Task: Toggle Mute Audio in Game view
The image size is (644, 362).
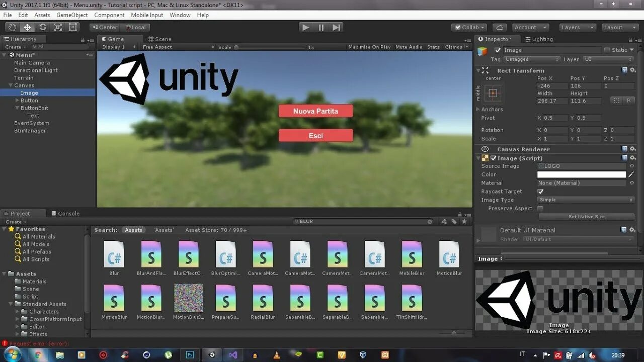Action: (409, 47)
